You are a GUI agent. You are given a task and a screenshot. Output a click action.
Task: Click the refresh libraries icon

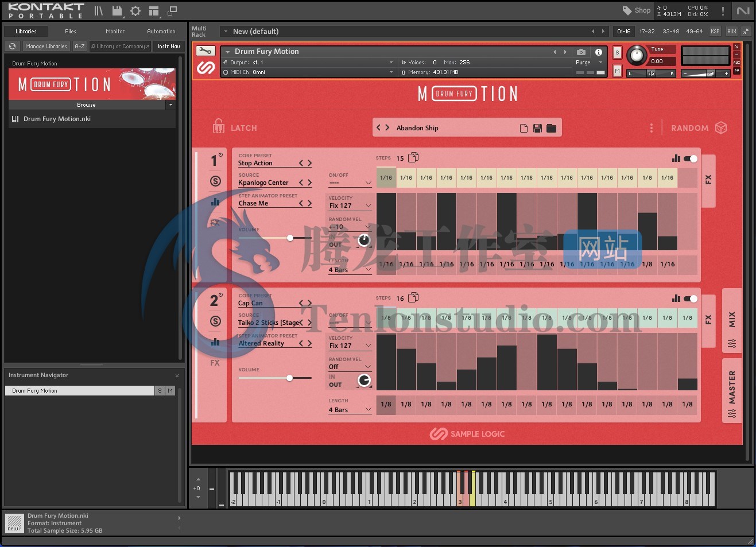click(x=13, y=46)
